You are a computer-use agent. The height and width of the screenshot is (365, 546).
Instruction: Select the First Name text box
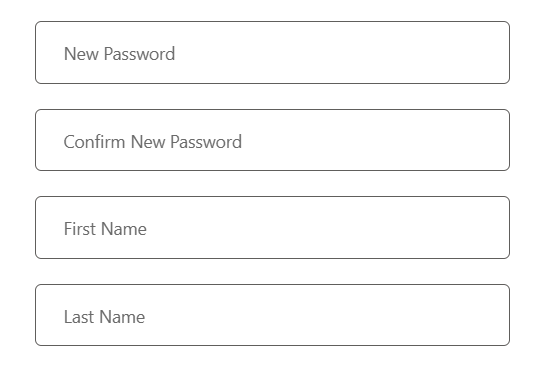(x=272, y=227)
